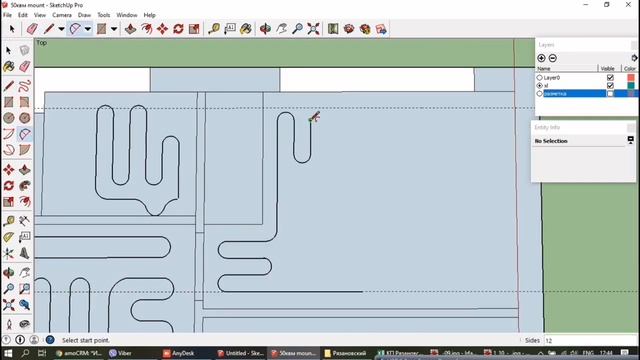Open dropdown arrow next to rectangle tool

click(114, 29)
